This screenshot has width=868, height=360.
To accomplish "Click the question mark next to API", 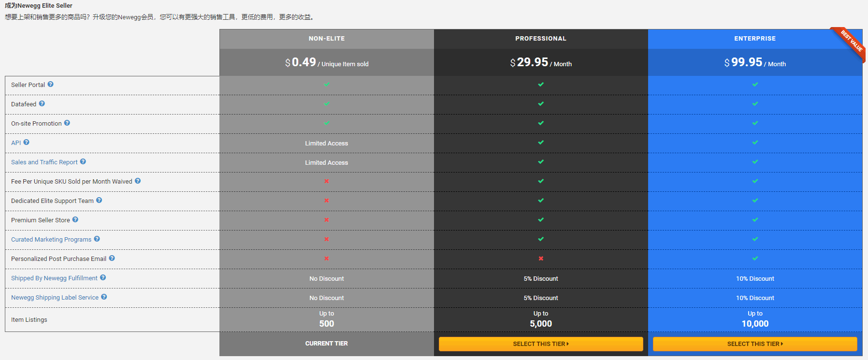I will pyautogui.click(x=27, y=142).
